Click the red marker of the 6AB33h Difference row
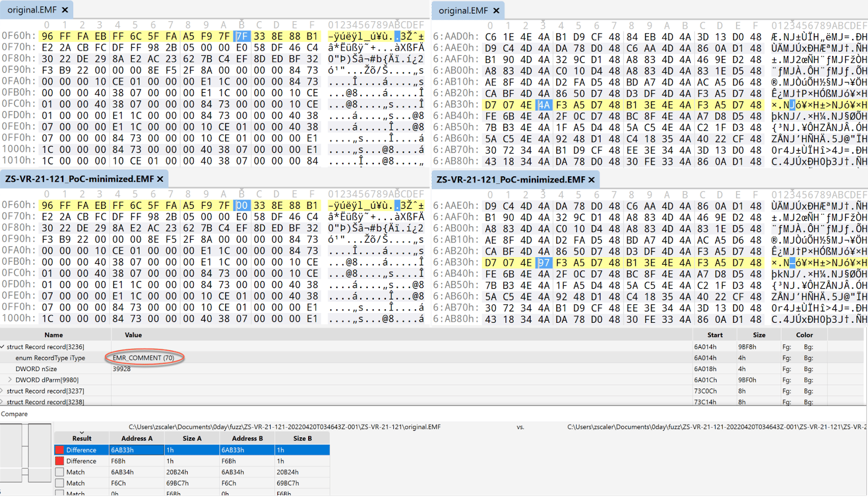Viewport: 868px width, 497px height. pyautogui.click(x=60, y=450)
